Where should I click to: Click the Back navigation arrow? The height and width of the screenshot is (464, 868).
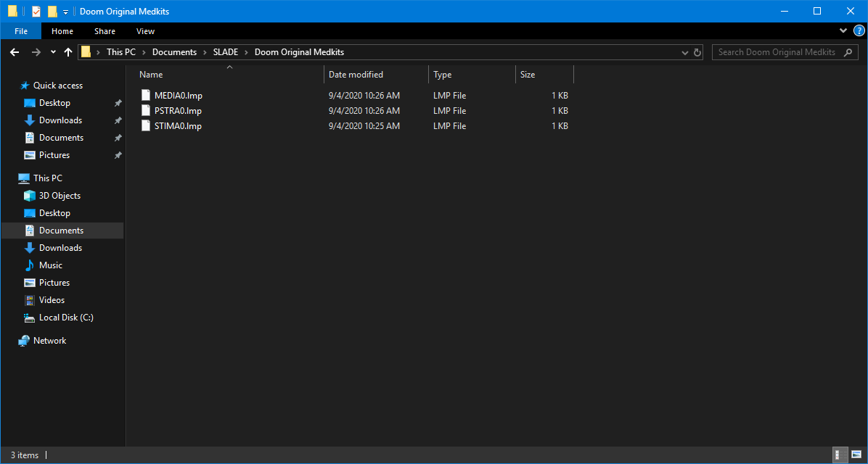click(15, 52)
